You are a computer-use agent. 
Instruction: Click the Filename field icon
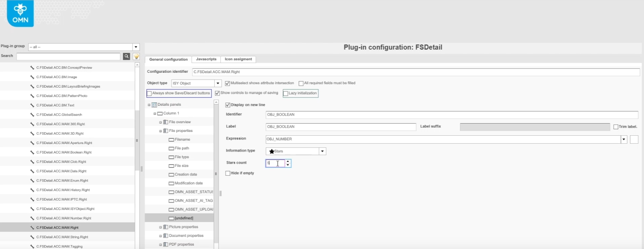(x=171, y=139)
